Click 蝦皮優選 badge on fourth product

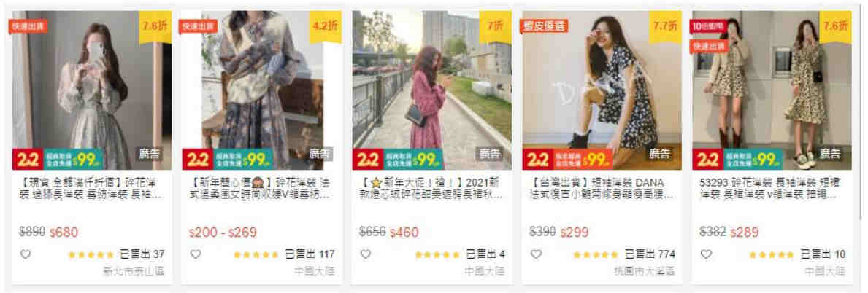(543, 26)
